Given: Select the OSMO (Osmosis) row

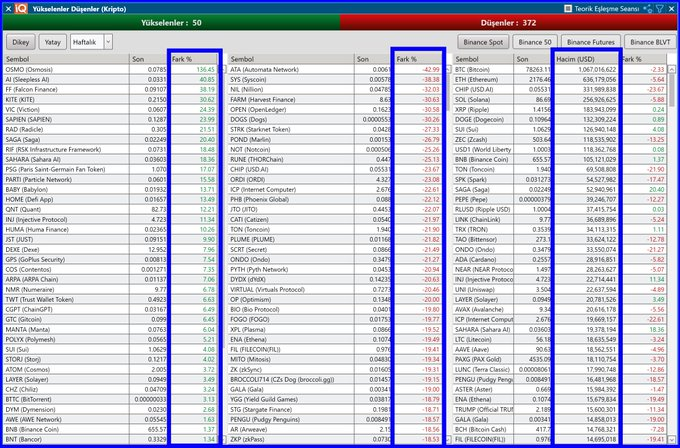Looking at the screenshot, I should tap(110, 69).
